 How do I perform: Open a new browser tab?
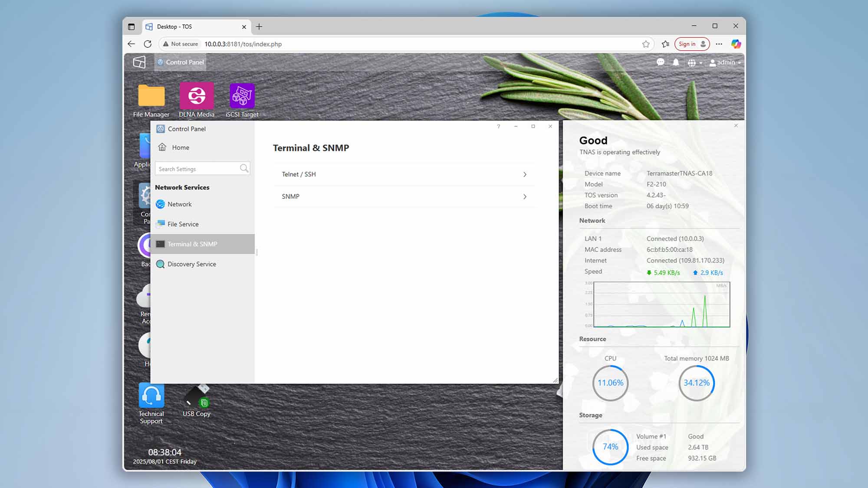click(x=259, y=26)
